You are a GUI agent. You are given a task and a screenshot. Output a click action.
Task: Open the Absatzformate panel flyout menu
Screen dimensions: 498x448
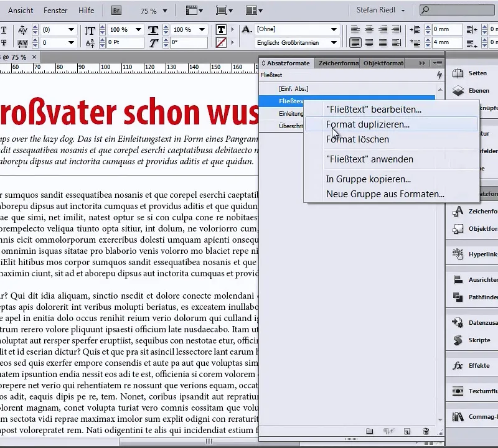click(x=438, y=63)
